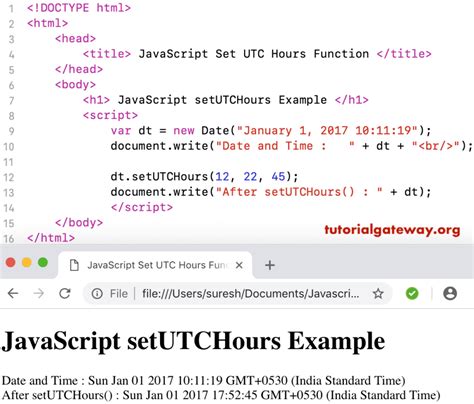The width and height of the screenshot is (474, 404).
Task: Close the JavaScript Set UTC Hours tab
Action: pos(239,265)
